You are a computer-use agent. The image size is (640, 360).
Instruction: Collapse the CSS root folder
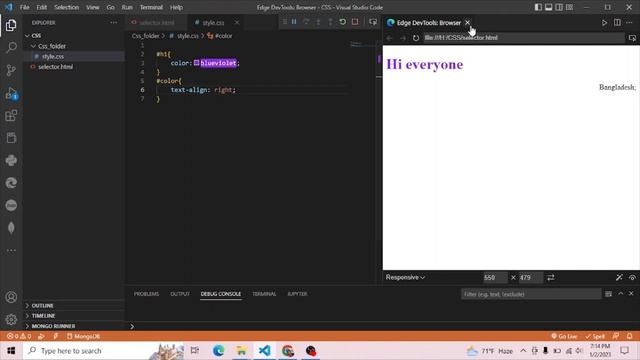coord(27,36)
